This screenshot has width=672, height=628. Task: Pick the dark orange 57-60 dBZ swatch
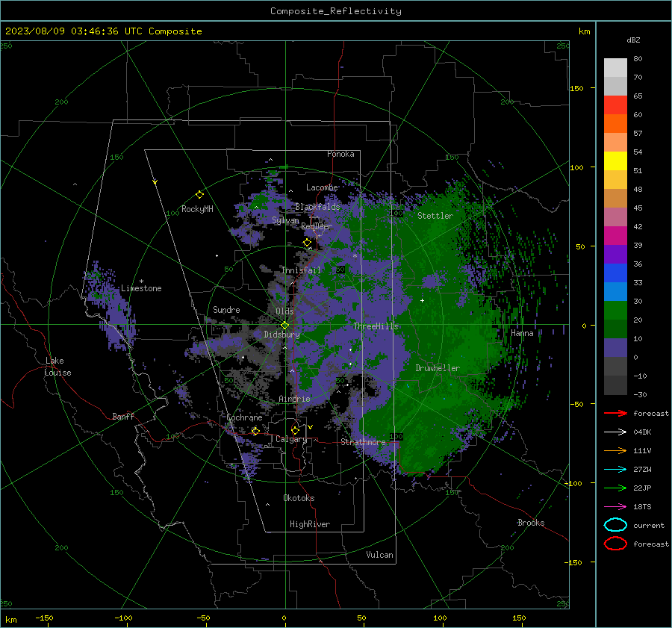[615, 124]
